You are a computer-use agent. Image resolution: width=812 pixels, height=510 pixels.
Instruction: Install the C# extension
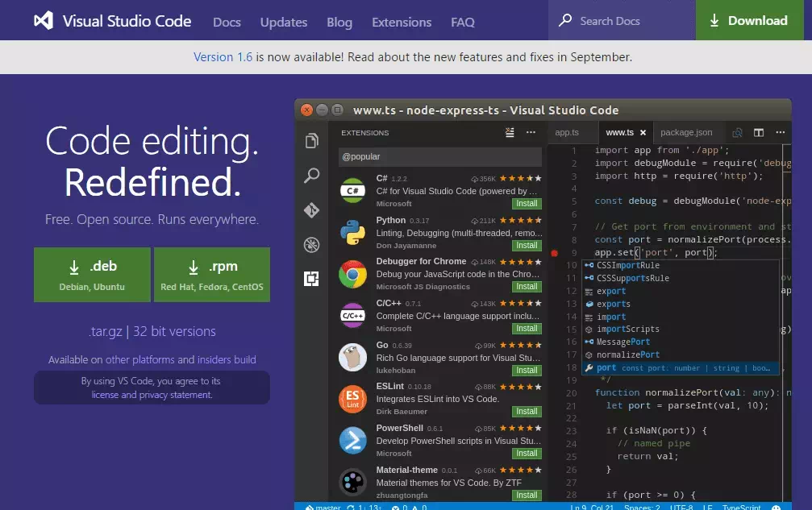(527, 204)
